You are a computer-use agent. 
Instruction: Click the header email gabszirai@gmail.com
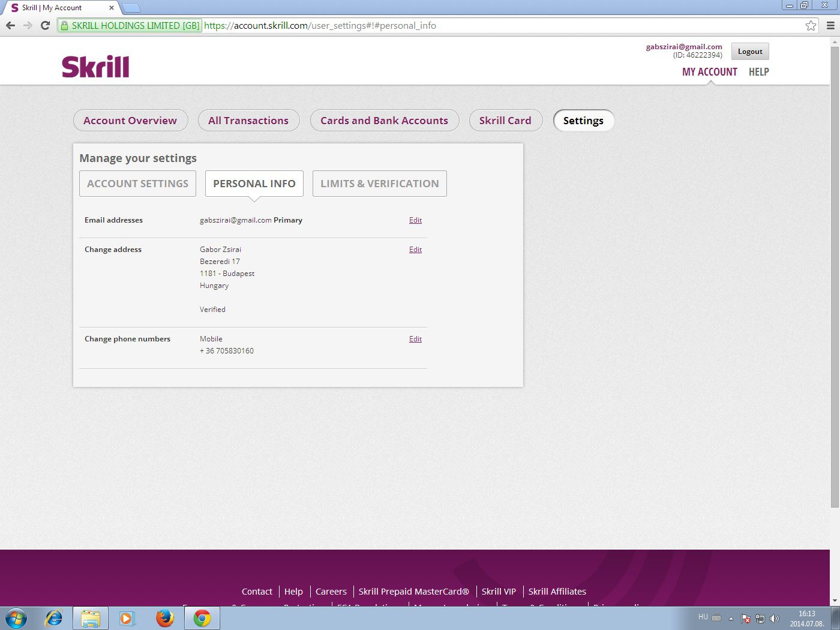(x=684, y=47)
